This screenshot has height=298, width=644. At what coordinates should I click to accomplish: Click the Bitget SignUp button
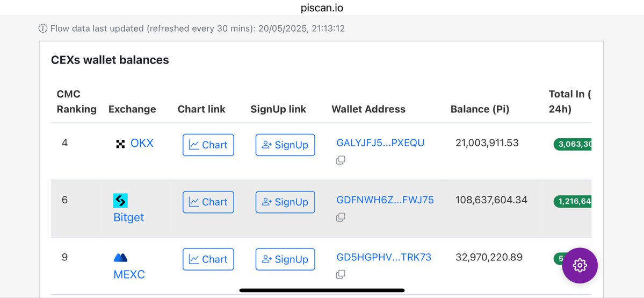point(285,202)
